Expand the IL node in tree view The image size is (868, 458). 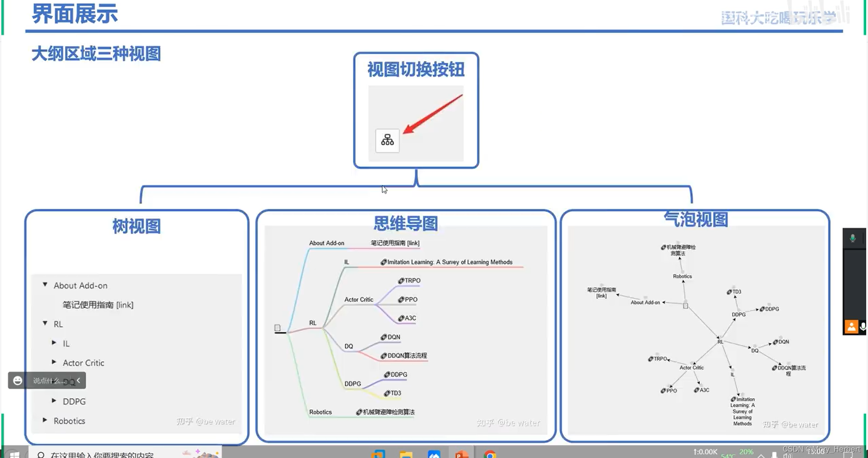54,343
